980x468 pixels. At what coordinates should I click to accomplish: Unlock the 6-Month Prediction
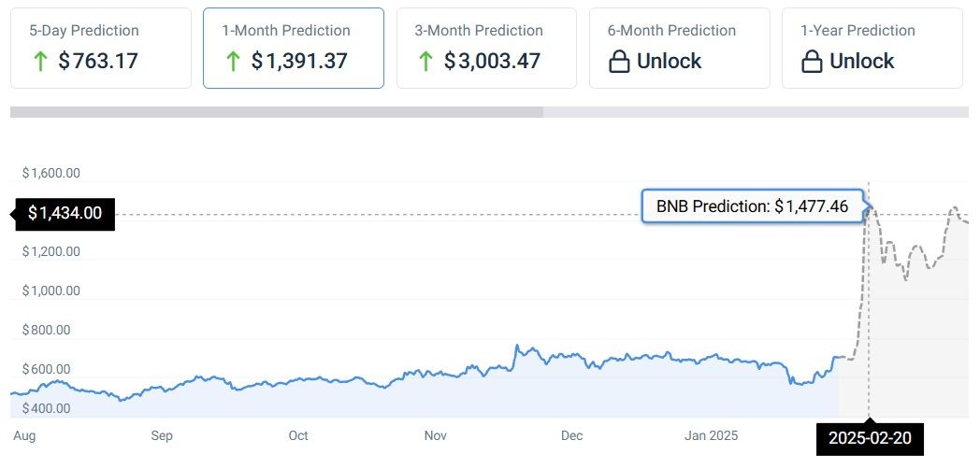(669, 62)
